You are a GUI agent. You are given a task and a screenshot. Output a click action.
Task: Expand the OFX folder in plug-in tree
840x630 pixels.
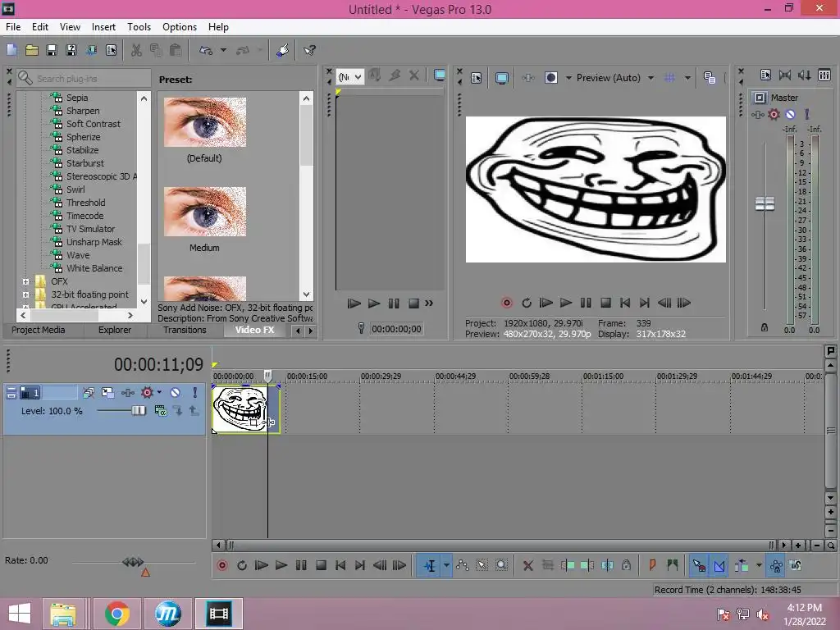(25, 281)
